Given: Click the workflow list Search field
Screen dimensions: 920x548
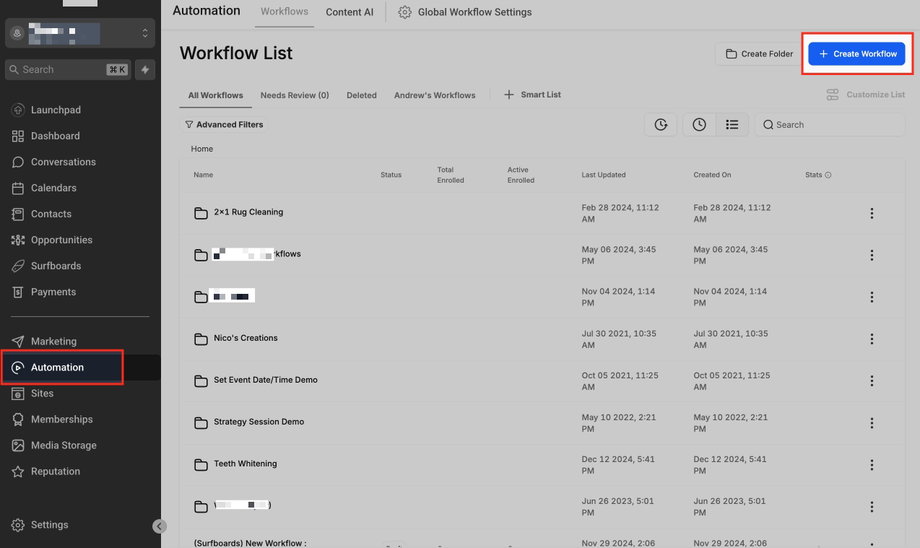Looking at the screenshot, I should tap(830, 124).
